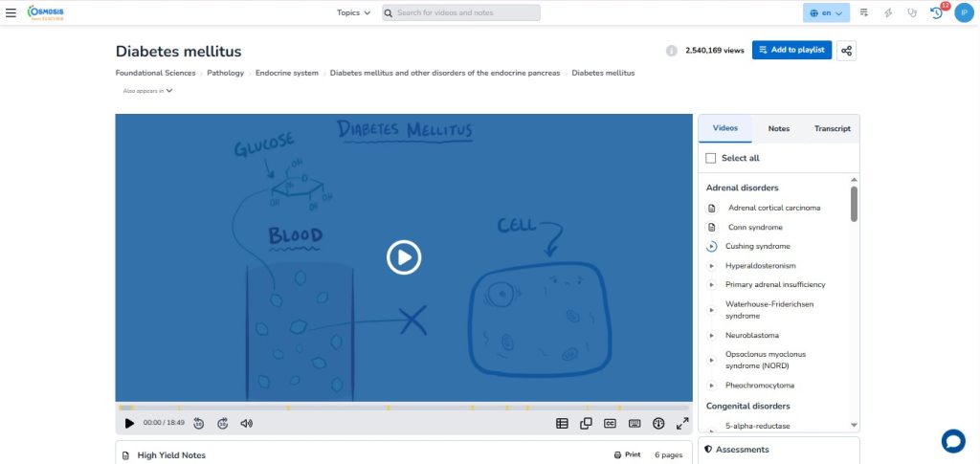
Task: Click scroll-up arrow of the video list
Action: [854, 180]
